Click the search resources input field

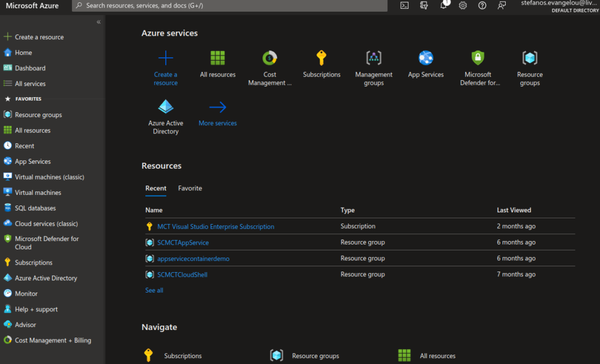coord(230,5)
